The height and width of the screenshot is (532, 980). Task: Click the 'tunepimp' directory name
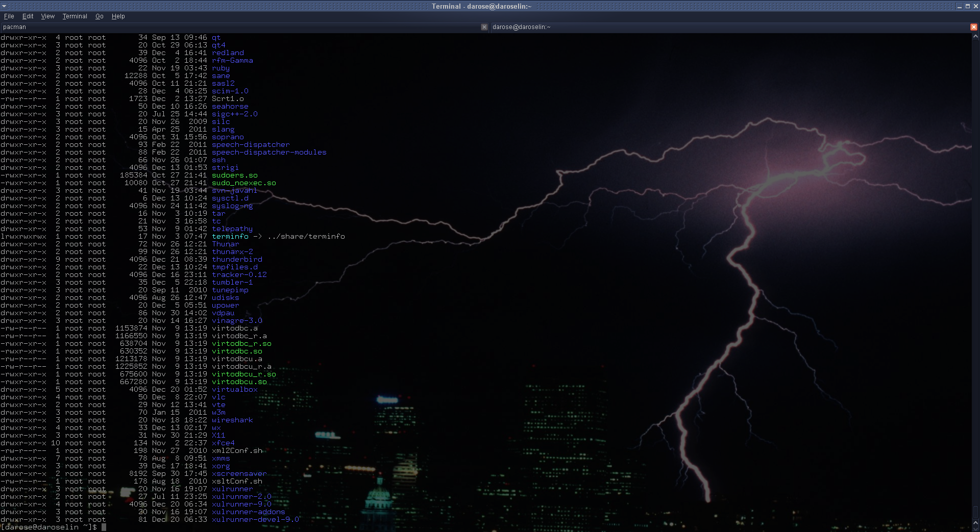(230, 290)
